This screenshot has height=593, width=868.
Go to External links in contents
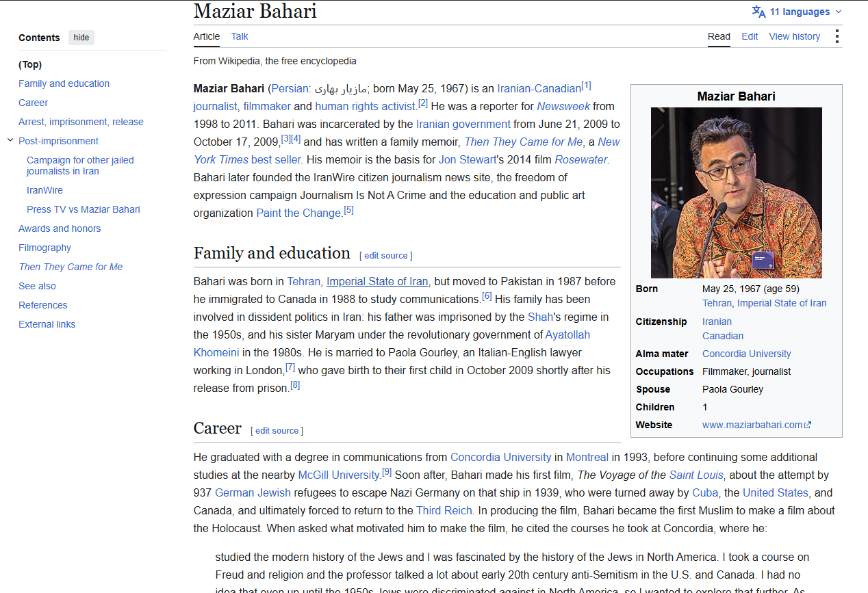(47, 324)
